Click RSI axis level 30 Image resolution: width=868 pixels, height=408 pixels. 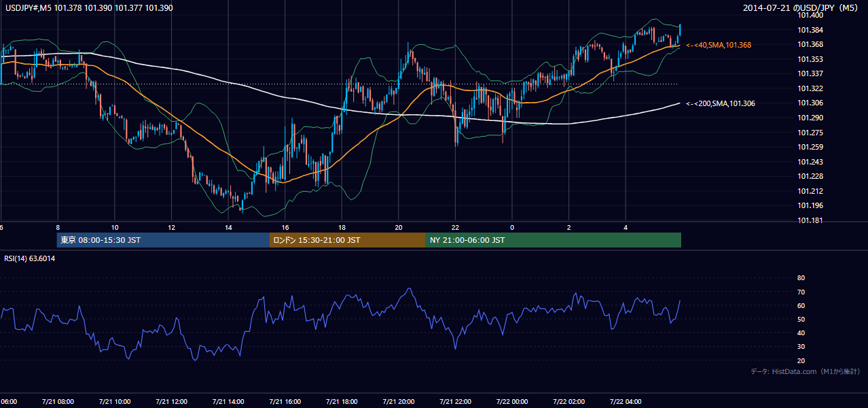(801, 347)
